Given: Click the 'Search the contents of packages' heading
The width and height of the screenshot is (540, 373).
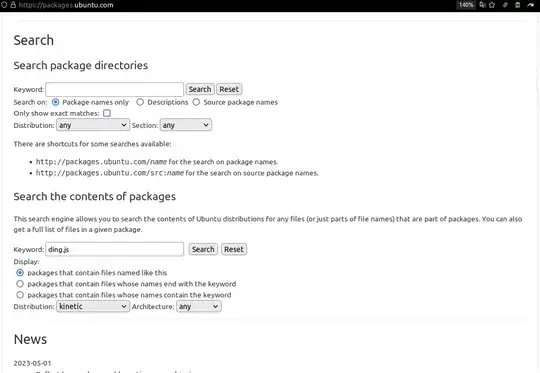Looking at the screenshot, I should point(95,196).
